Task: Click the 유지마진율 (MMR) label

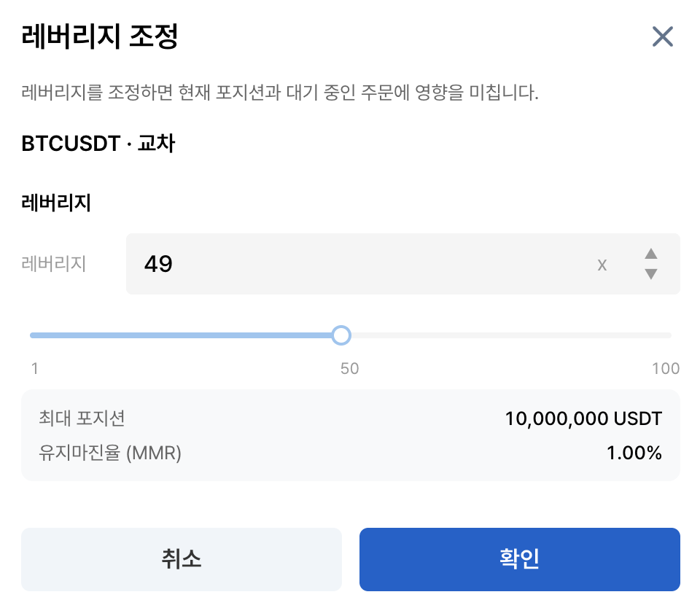Action: [110, 453]
